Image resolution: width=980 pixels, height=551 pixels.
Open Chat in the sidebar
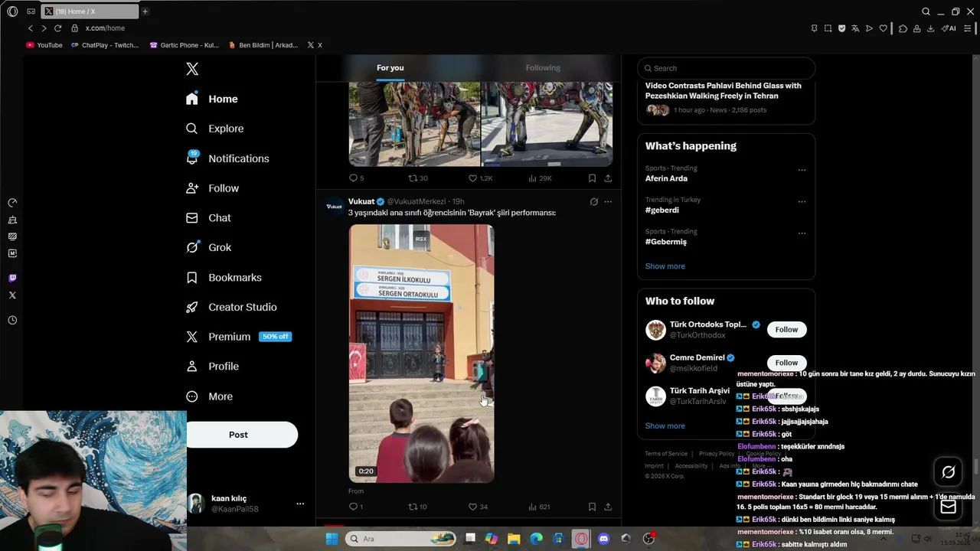(x=208, y=218)
